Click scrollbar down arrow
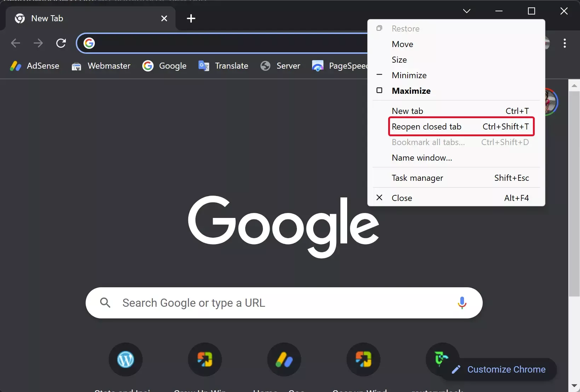 tap(574, 385)
